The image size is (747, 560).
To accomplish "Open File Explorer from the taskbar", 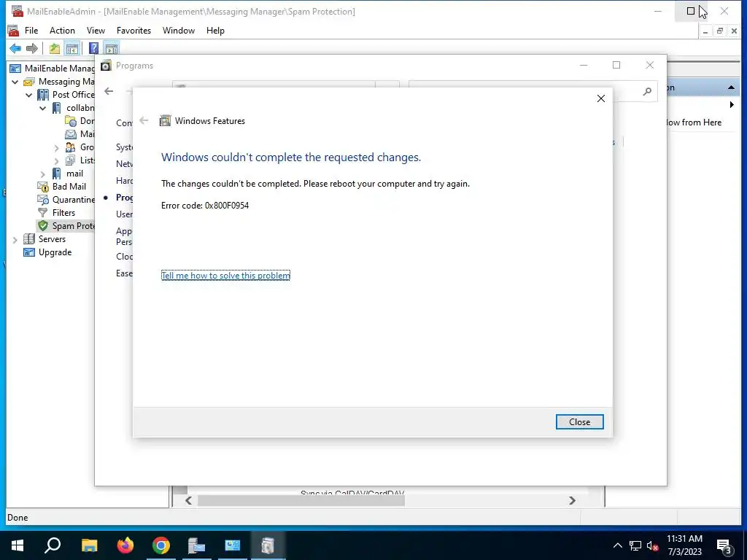I will pyautogui.click(x=89, y=545).
